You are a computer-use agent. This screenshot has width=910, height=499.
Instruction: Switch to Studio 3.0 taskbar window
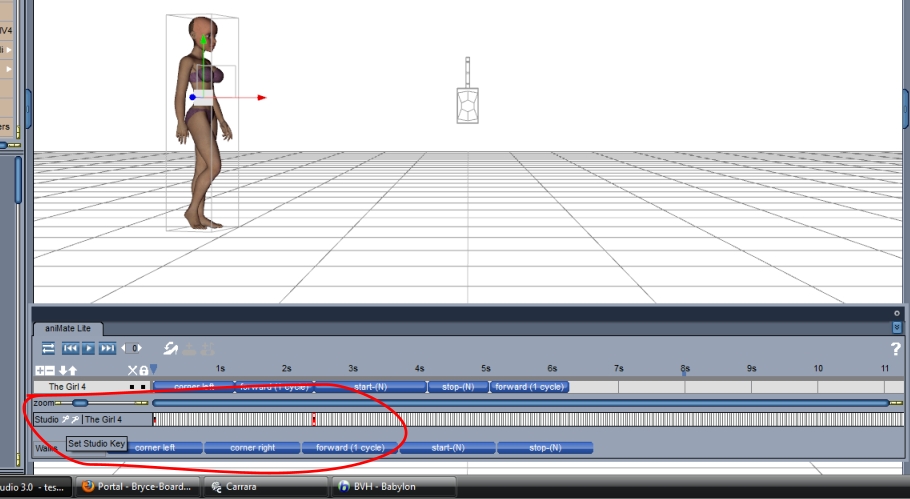pos(35,487)
